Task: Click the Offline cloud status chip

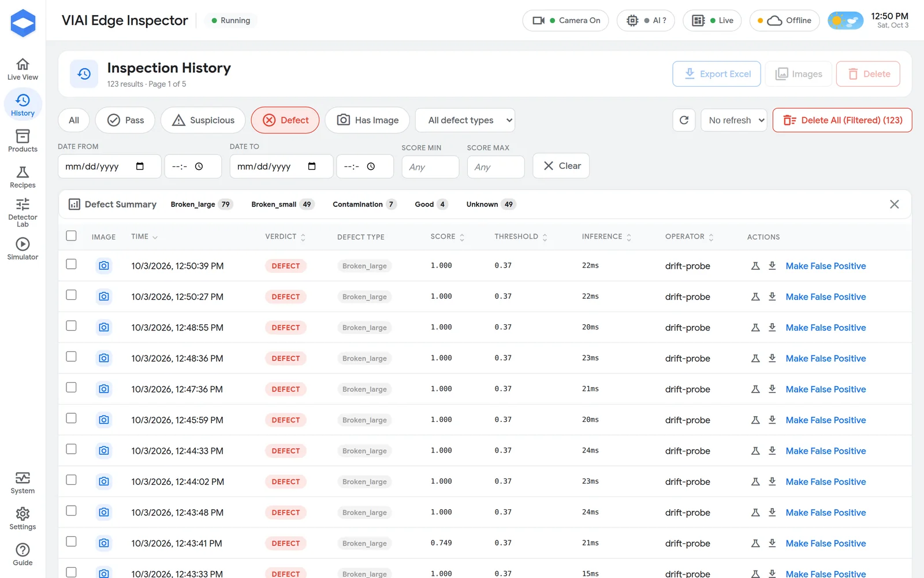Action: [784, 20]
